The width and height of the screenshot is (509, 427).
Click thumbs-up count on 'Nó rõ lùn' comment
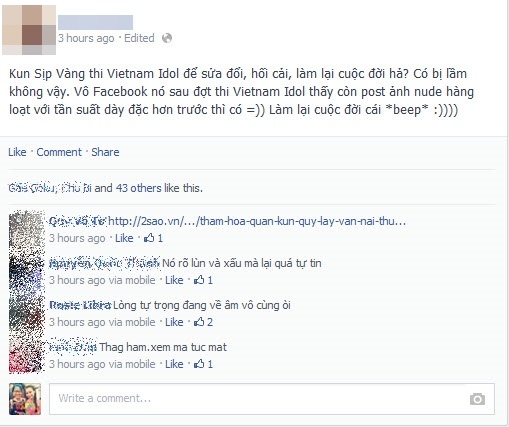coord(203,280)
